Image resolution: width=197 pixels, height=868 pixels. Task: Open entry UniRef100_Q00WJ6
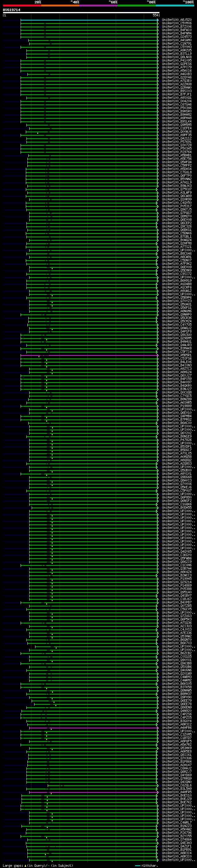click(x=177, y=132)
